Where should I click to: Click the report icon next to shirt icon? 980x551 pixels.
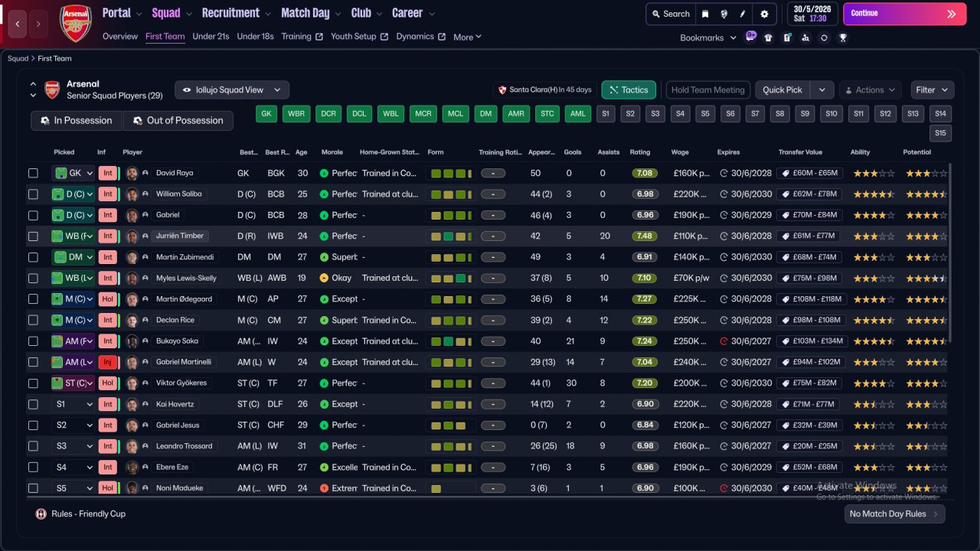(x=787, y=37)
